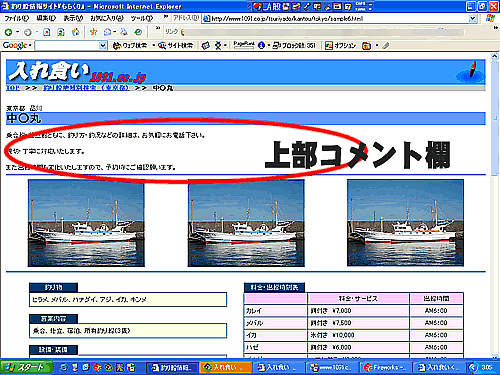Click the Windows スタート button
The width and height of the screenshot is (500, 375).
click(x=27, y=367)
